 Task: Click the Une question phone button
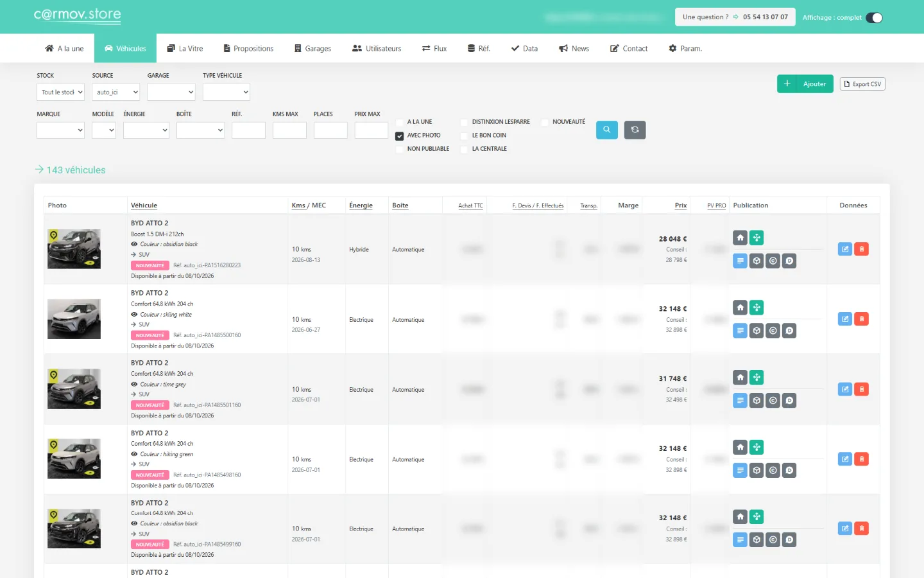[735, 17]
